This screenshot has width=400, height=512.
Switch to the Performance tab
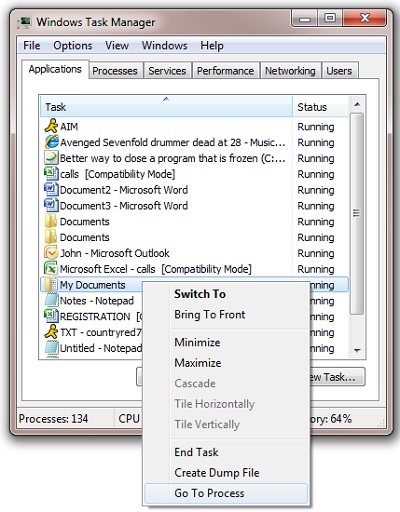coord(225,71)
